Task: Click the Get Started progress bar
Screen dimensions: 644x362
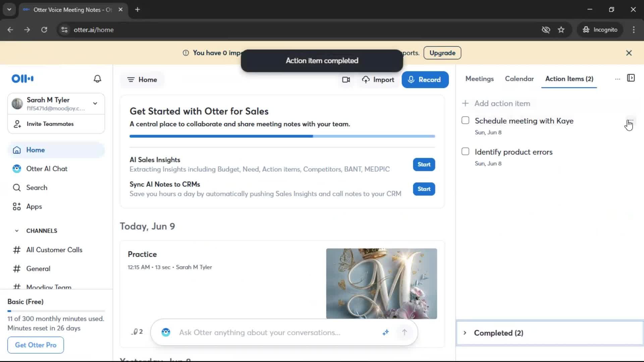Action: click(x=282, y=136)
